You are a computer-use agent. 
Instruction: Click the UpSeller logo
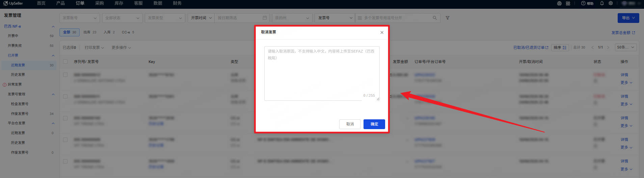coord(13,3)
